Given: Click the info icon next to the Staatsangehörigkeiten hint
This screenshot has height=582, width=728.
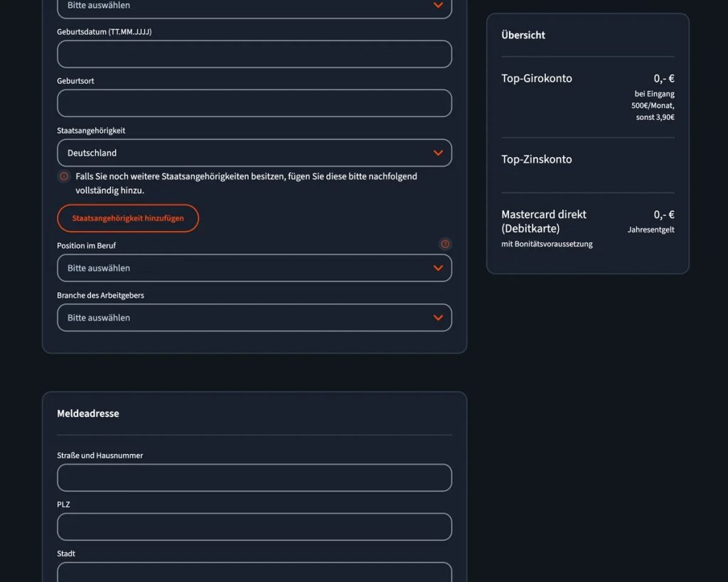Looking at the screenshot, I should coord(64,176).
